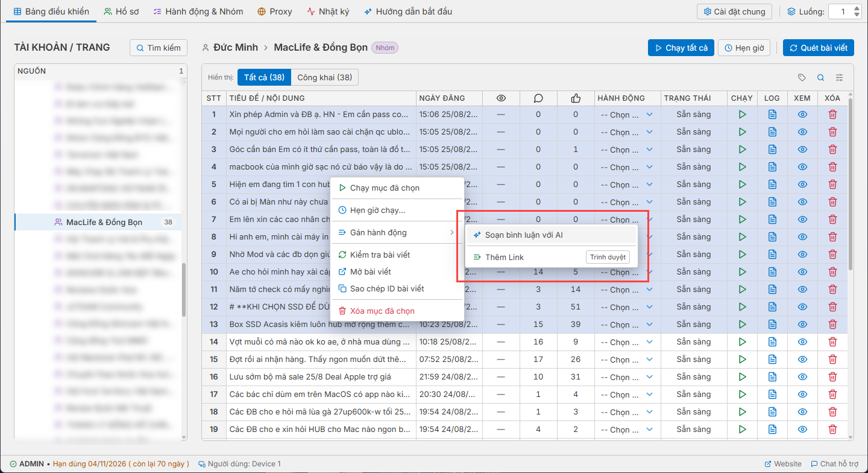Click the 'Chạy tất cả' button

point(681,48)
